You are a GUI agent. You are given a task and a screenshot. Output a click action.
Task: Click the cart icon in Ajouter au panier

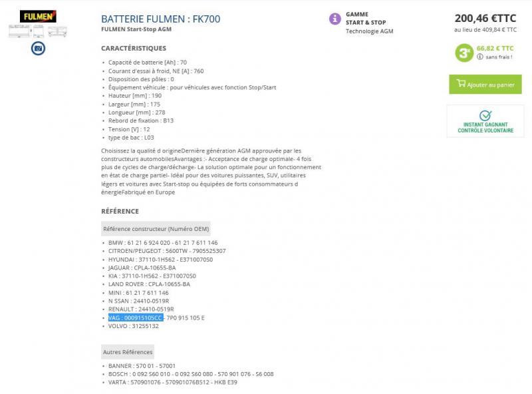tap(461, 83)
